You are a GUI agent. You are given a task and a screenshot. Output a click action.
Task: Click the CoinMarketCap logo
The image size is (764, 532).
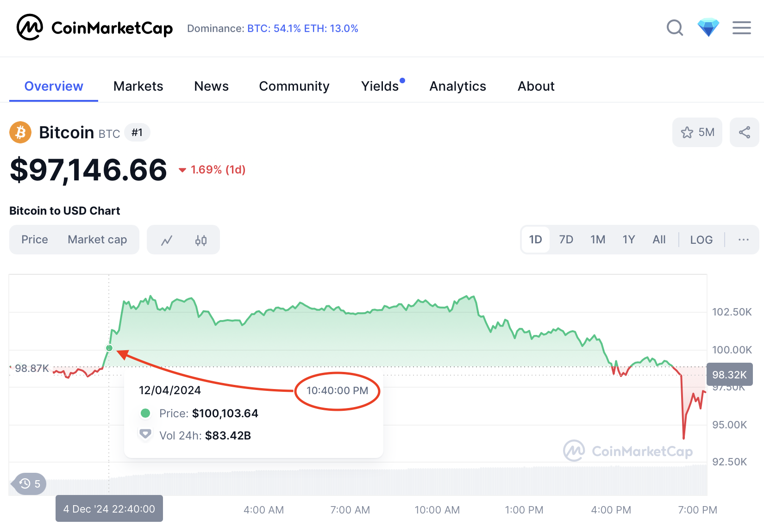(x=94, y=28)
